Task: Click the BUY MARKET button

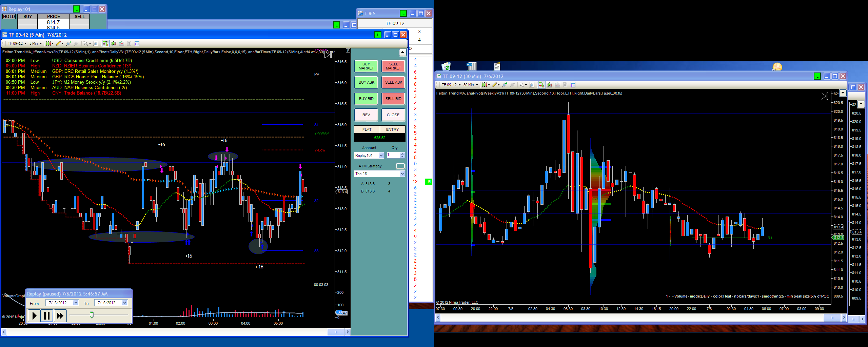Action: pyautogui.click(x=366, y=66)
